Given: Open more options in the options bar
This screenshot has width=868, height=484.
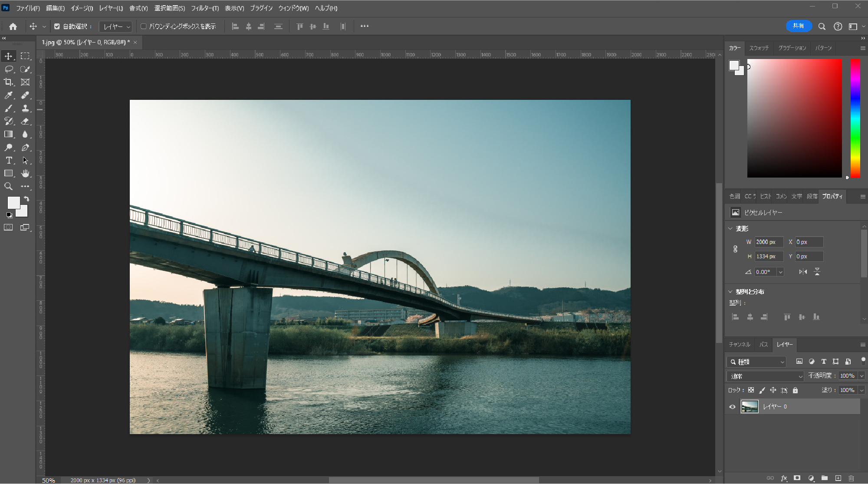Looking at the screenshot, I should coord(365,26).
